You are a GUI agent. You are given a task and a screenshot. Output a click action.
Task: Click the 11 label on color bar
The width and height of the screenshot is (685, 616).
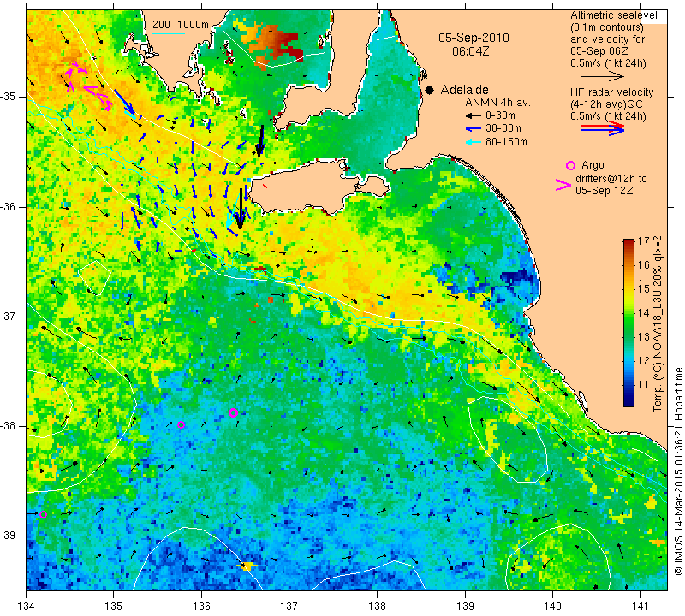(x=644, y=385)
